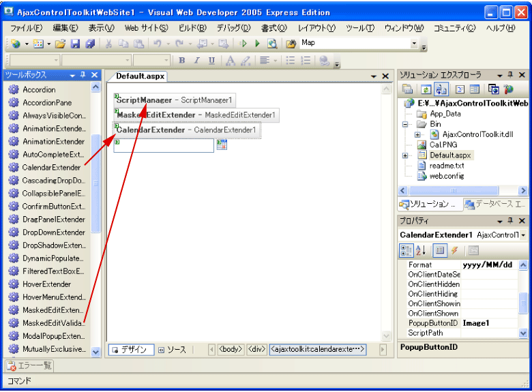
Task: Click the calendar image button in designer
Action: pyautogui.click(x=222, y=145)
